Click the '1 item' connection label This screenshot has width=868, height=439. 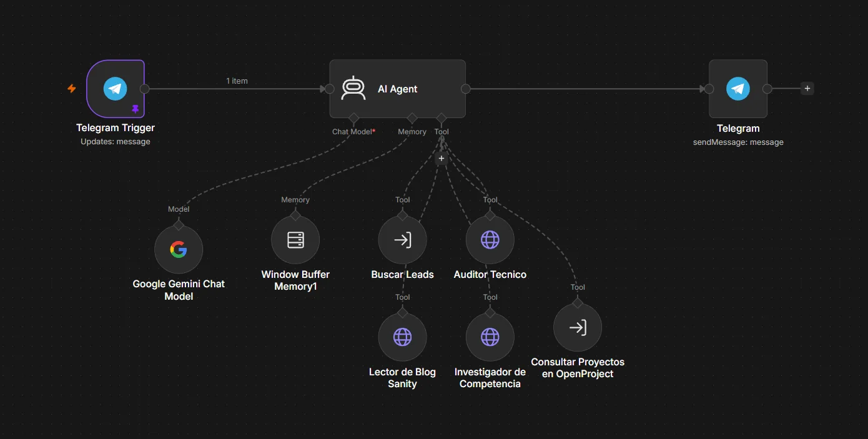tap(237, 81)
